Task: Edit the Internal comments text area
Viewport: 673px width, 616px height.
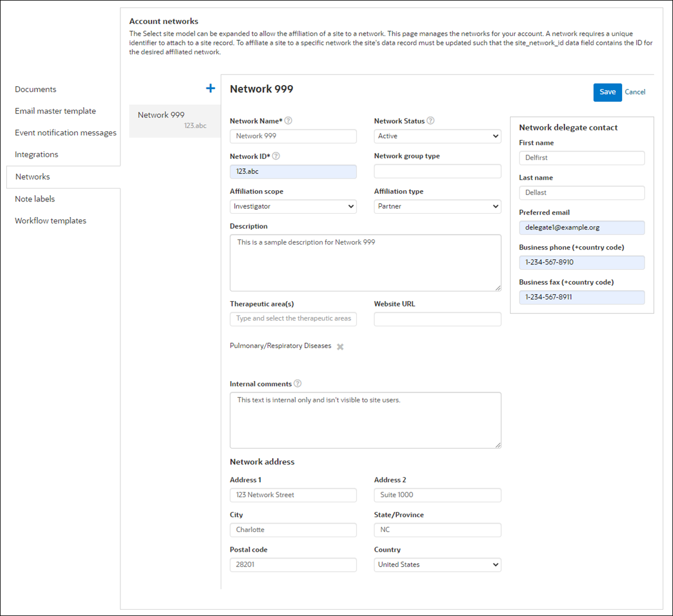Action: [x=366, y=420]
